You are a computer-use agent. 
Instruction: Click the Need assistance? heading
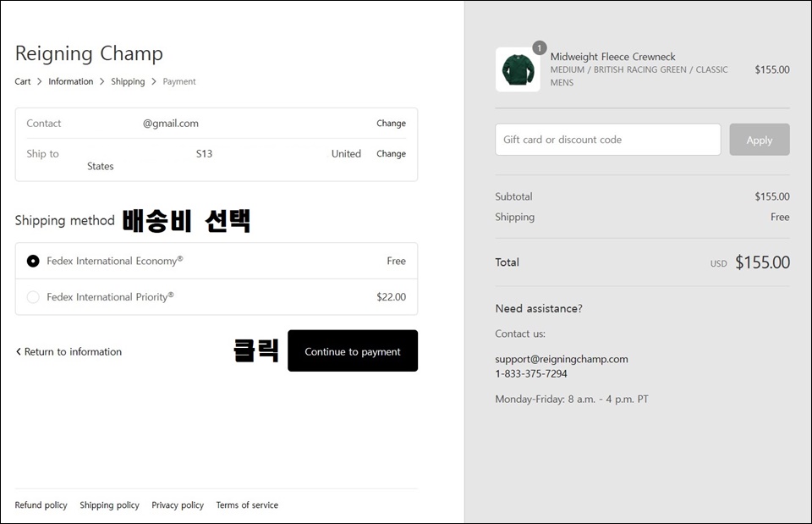pos(539,309)
